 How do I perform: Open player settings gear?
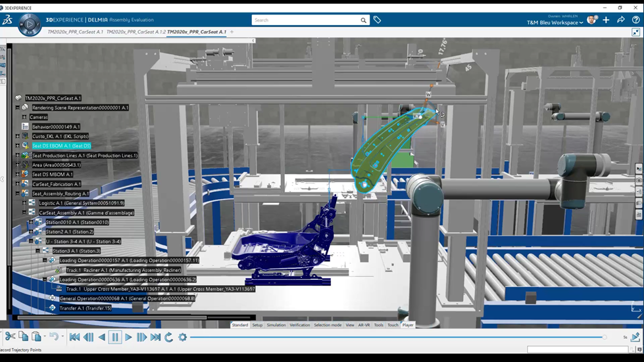pyautogui.click(x=182, y=337)
